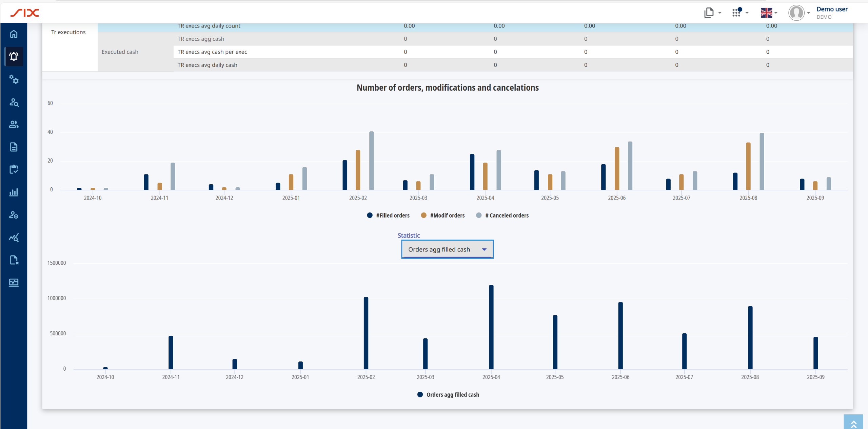The width and height of the screenshot is (868, 429).
Task: Select the alerts bell sidebar icon
Action: click(x=14, y=56)
